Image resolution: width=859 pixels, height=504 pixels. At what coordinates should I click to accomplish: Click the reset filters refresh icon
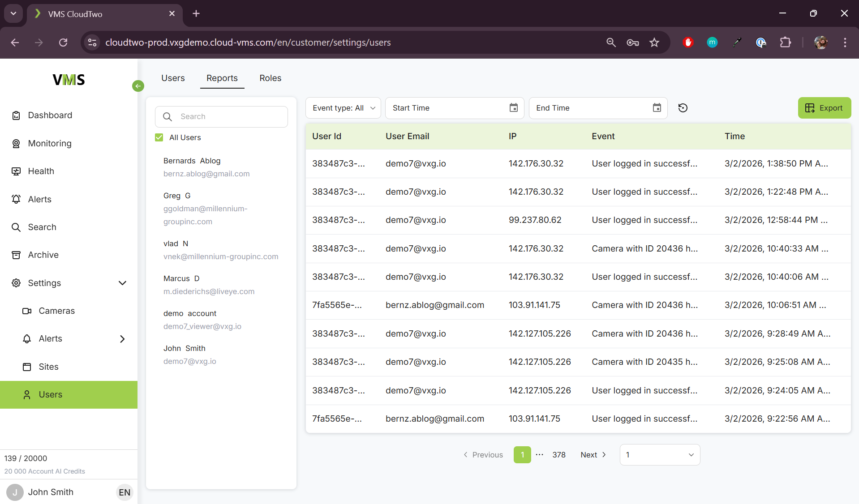click(683, 108)
